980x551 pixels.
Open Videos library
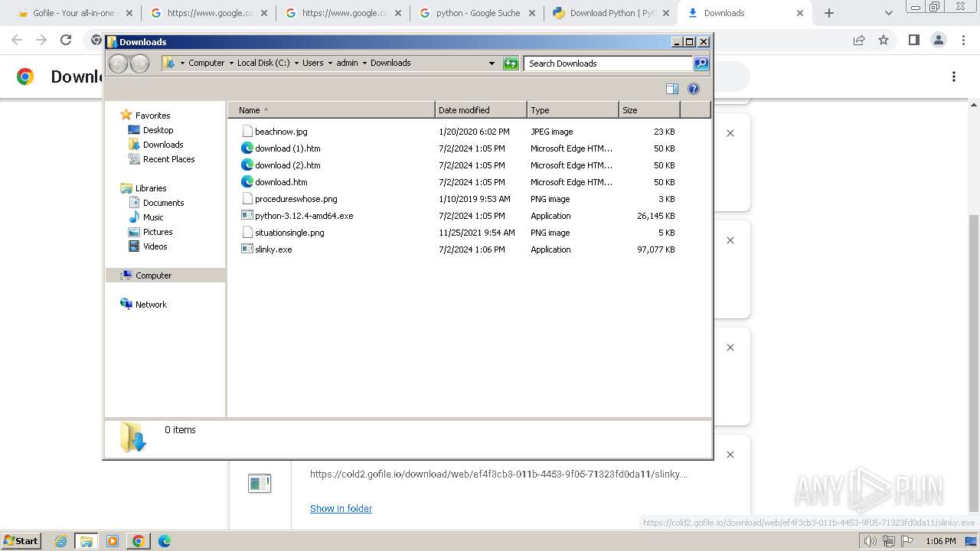tap(155, 246)
